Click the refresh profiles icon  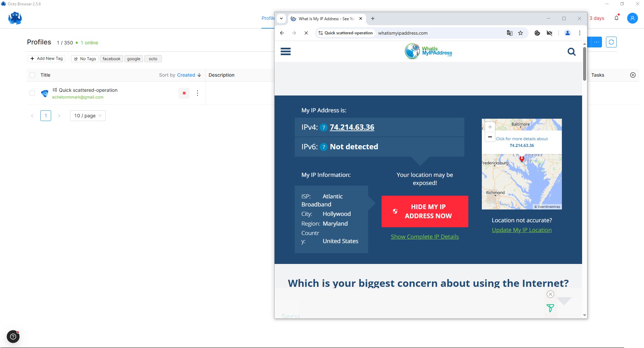(611, 42)
